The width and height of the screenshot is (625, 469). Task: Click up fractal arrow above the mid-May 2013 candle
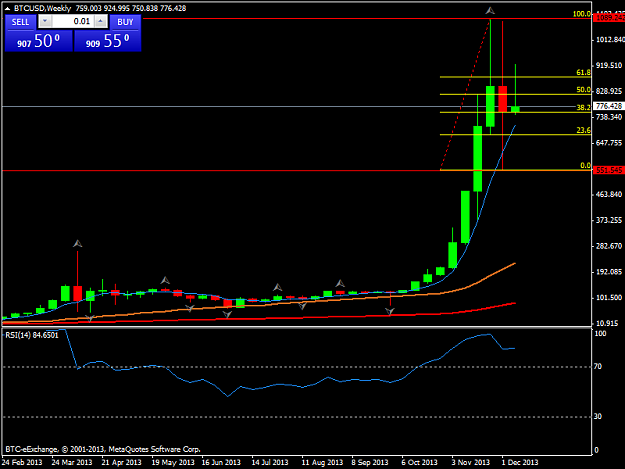coord(165,280)
